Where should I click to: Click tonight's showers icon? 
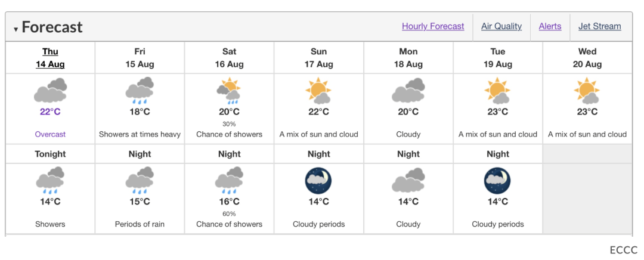pyautogui.click(x=50, y=180)
